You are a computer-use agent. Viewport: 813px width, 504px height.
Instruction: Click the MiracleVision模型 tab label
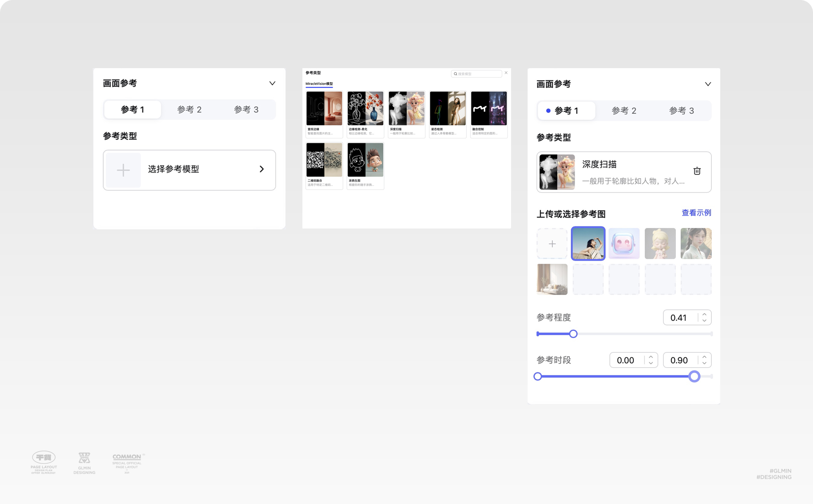[319, 84]
